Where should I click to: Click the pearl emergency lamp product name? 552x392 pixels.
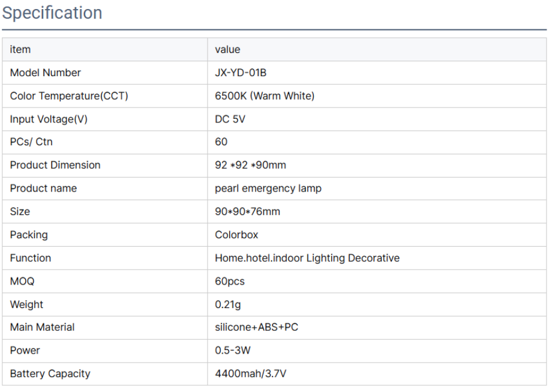click(x=268, y=188)
